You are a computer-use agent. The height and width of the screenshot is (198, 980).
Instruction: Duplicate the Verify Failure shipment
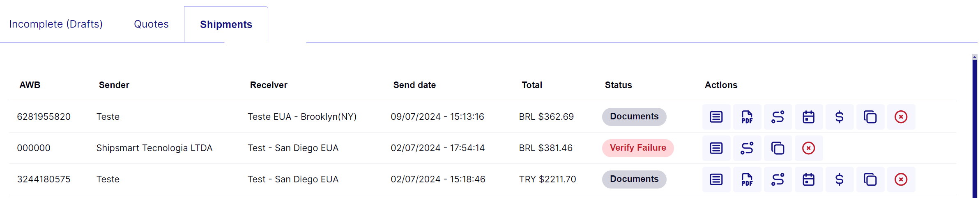pyautogui.click(x=778, y=148)
